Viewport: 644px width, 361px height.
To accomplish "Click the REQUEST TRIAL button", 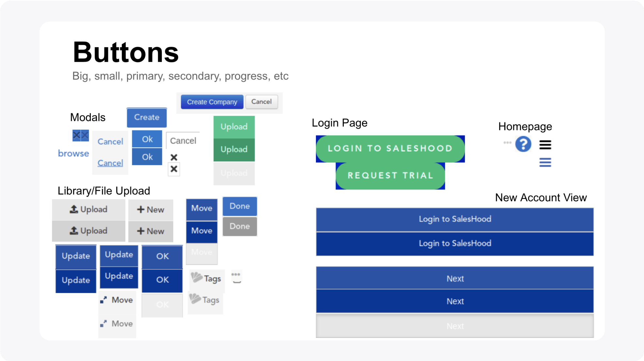I will [x=390, y=176].
